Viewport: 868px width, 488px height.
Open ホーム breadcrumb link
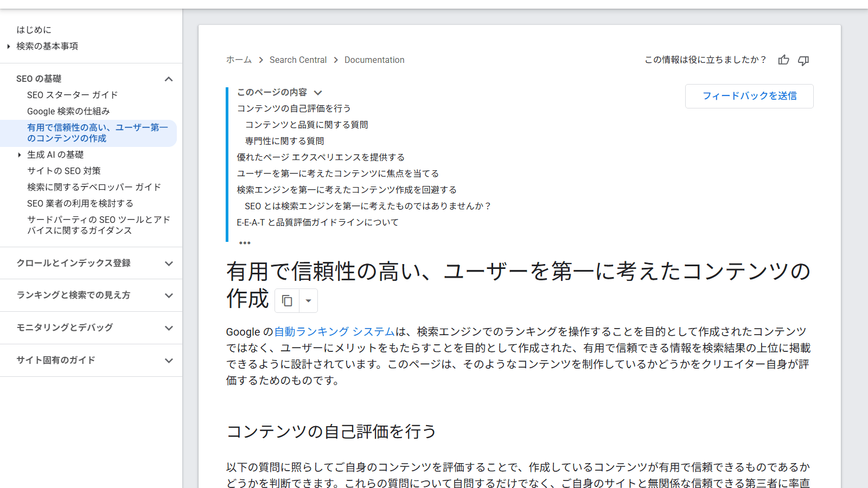pos(239,60)
